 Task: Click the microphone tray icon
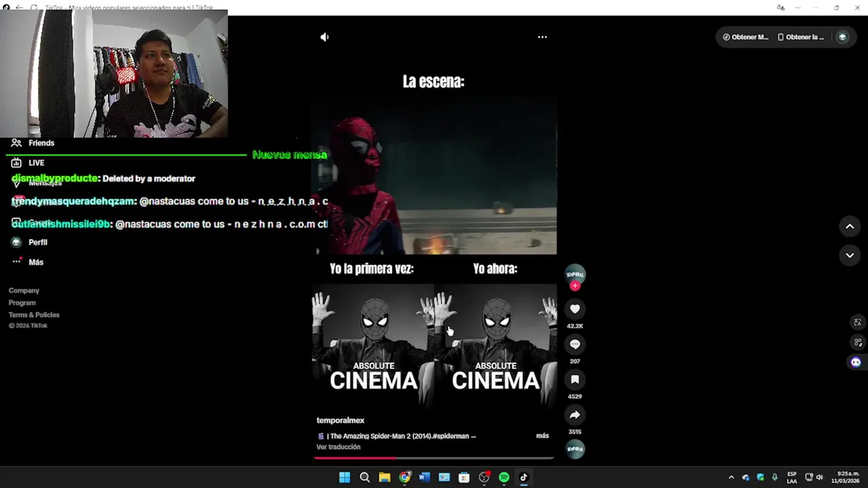(x=774, y=477)
